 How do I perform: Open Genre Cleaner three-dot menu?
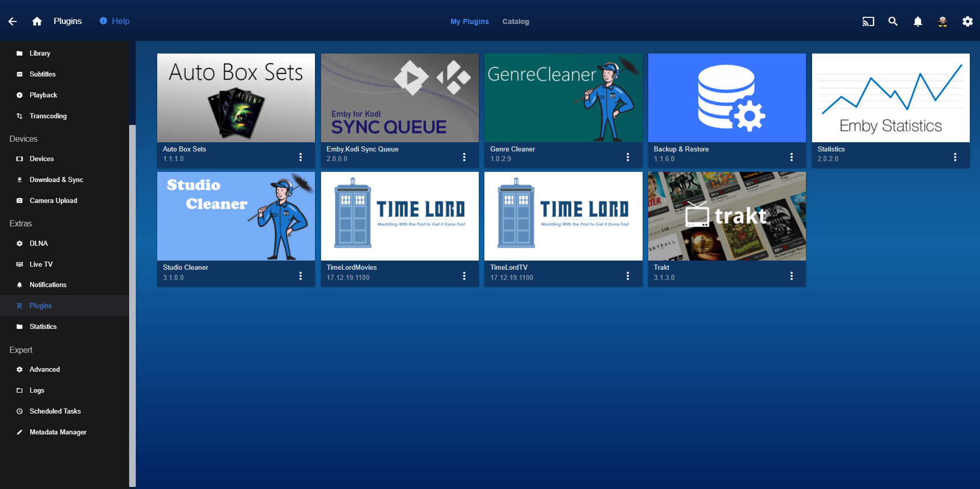click(628, 157)
